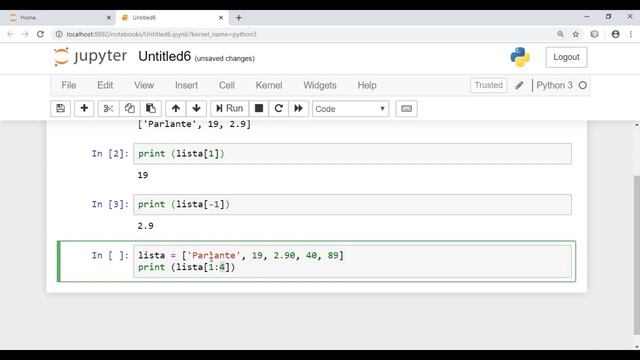This screenshot has width=640, height=360.
Task: Select the In [ ]: prompt label
Action: (110, 256)
